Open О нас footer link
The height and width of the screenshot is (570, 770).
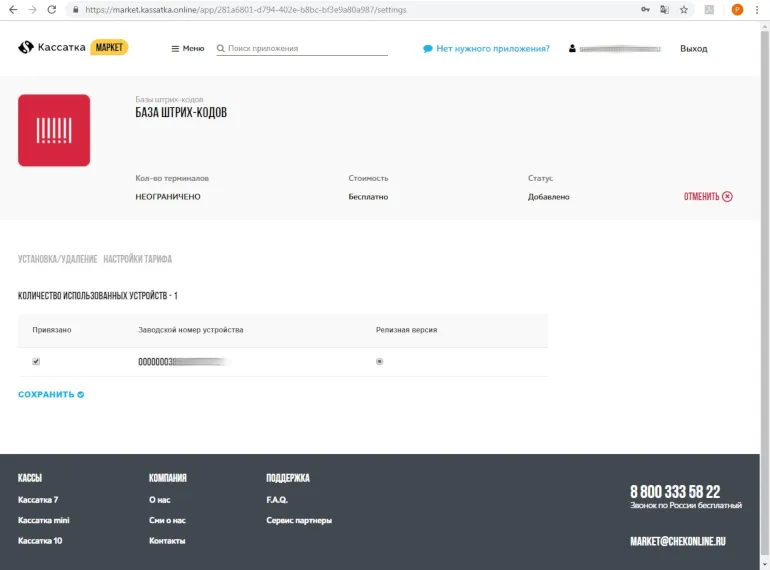[x=160, y=500]
